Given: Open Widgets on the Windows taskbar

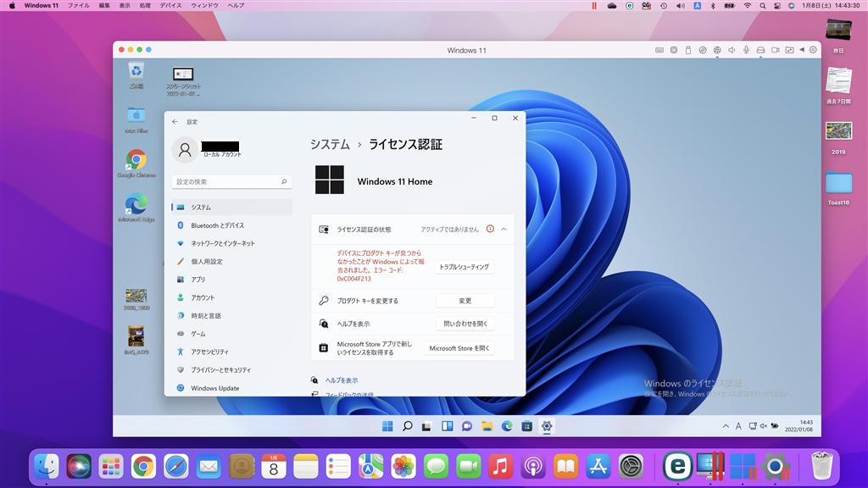Looking at the screenshot, I should point(447,426).
